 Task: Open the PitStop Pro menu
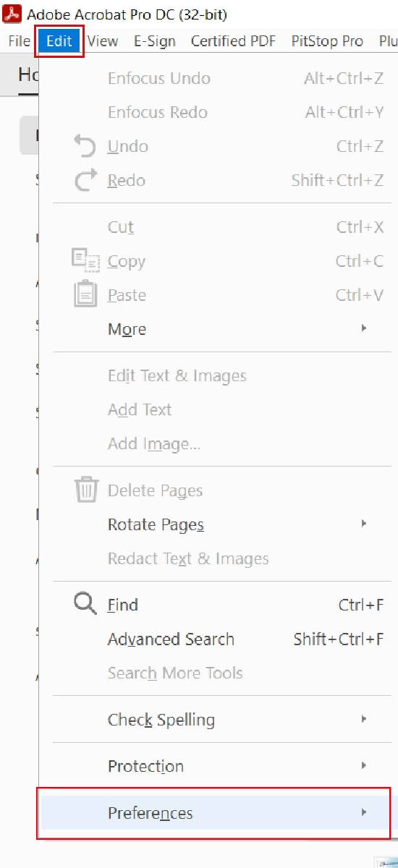point(327,41)
